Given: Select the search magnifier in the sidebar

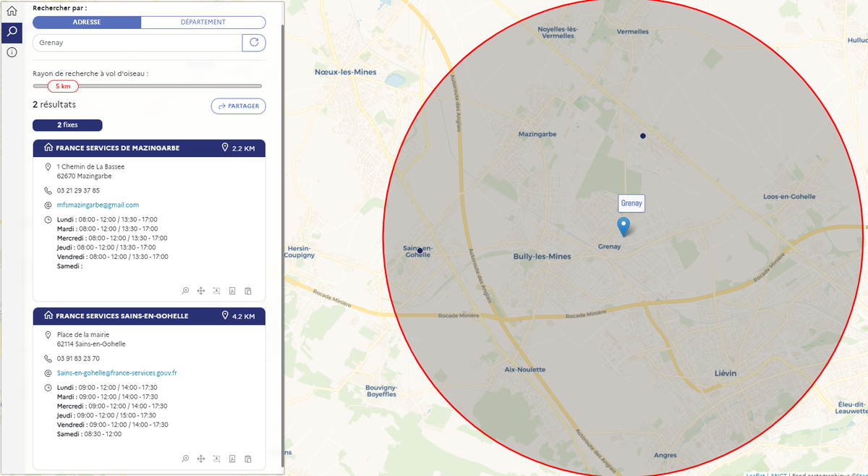Looking at the screenshot, I should (x=12, y=32).
